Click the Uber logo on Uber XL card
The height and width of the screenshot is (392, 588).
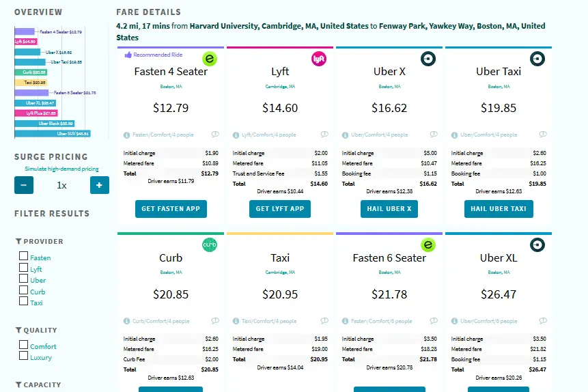click(x=537, y=244)
